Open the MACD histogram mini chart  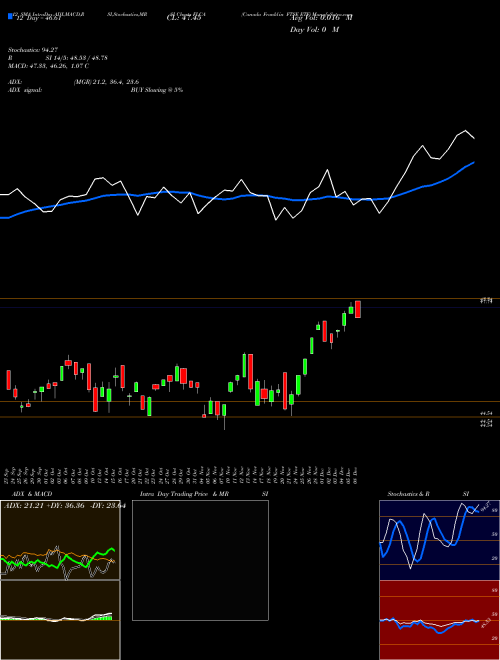pyautogui.click(x=60, y=620)
